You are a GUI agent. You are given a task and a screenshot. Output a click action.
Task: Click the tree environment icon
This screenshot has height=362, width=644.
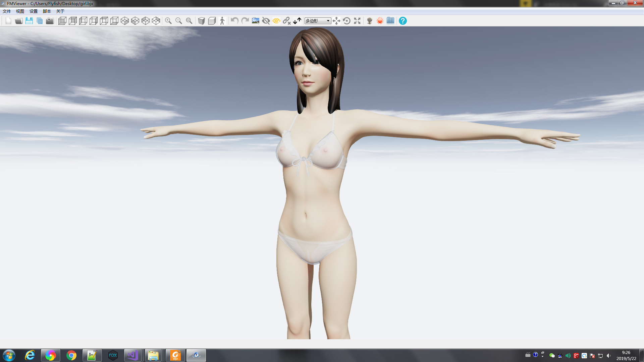tap(370, 21)
